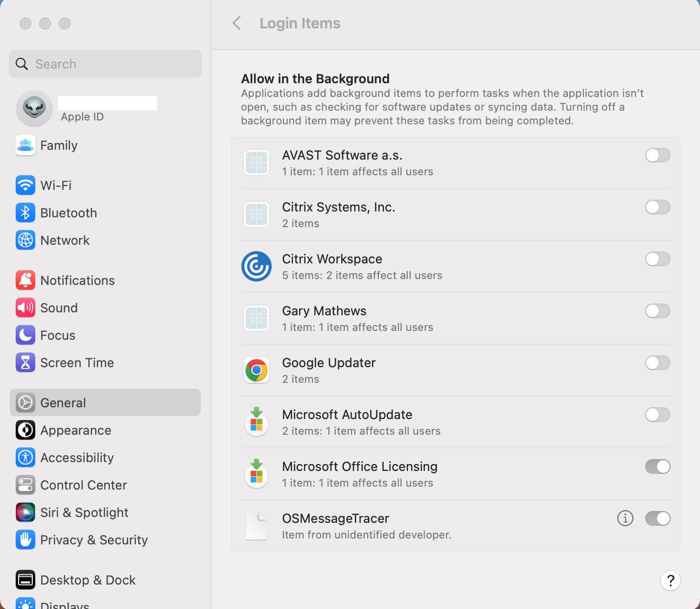
Task: Click the Bluetooth icon in sidebar
Action: [25, 213]
